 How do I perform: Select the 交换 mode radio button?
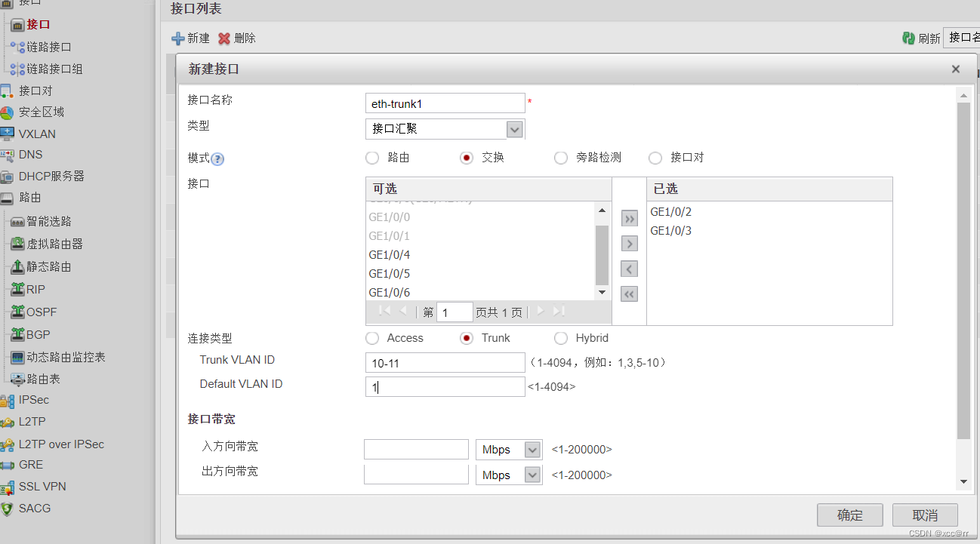point(466,158)
